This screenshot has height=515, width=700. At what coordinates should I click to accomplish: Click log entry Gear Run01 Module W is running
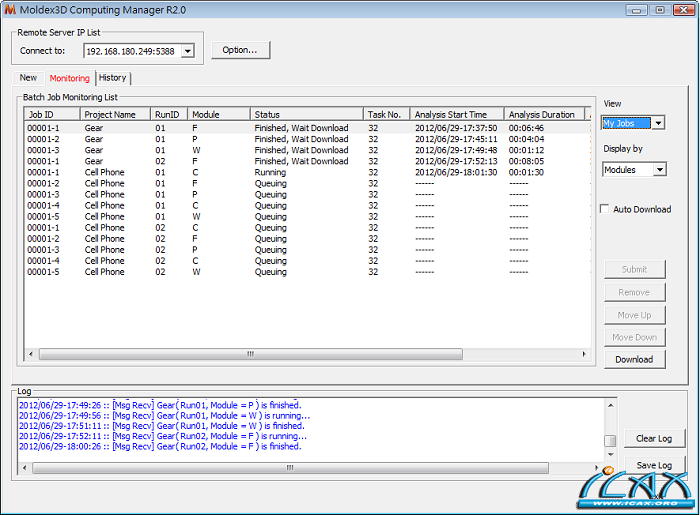click(x=164, y=415)
